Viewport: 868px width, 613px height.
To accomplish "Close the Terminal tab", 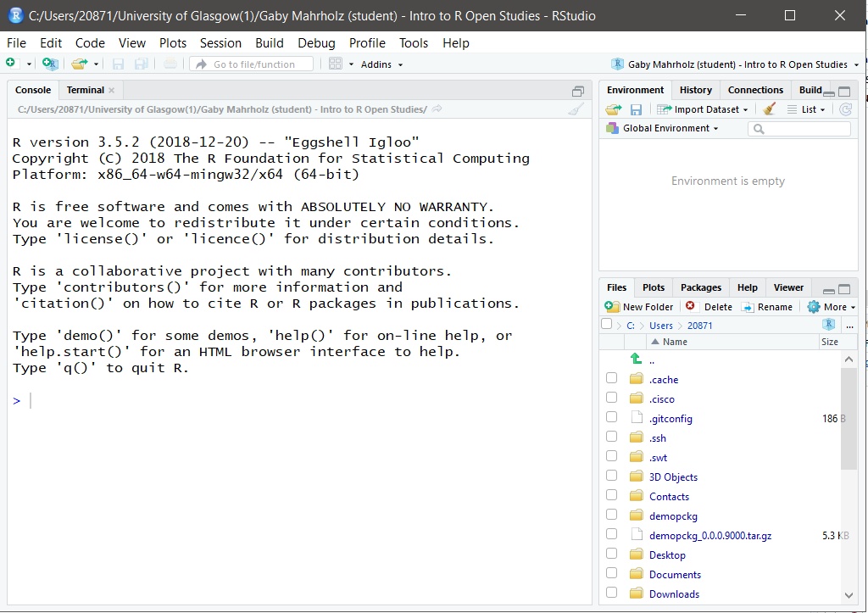I will tap(111, 90).
